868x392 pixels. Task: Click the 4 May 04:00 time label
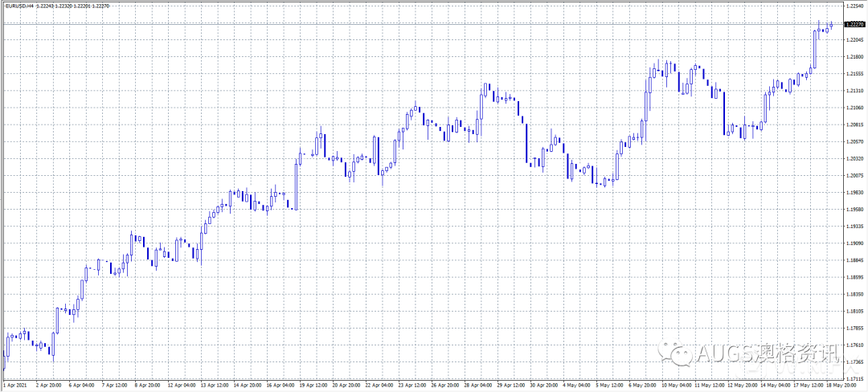pyautogui.click(x=577, y=384)
